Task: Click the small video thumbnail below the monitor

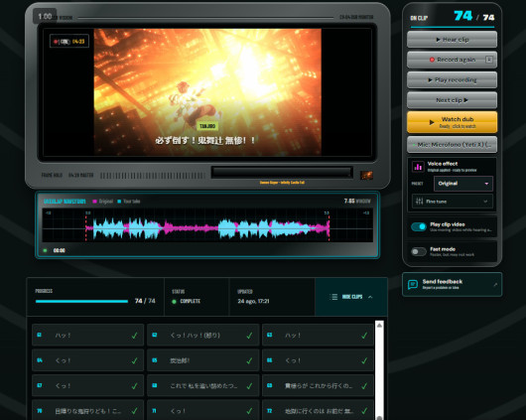Action: (366, 175)
